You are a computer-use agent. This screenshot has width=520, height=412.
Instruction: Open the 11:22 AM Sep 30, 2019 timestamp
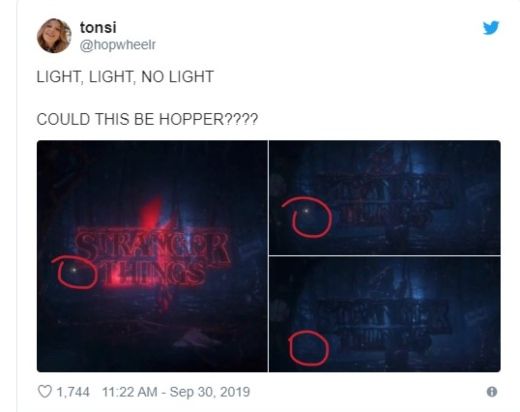pyautogui.click(x=176, y=392)
